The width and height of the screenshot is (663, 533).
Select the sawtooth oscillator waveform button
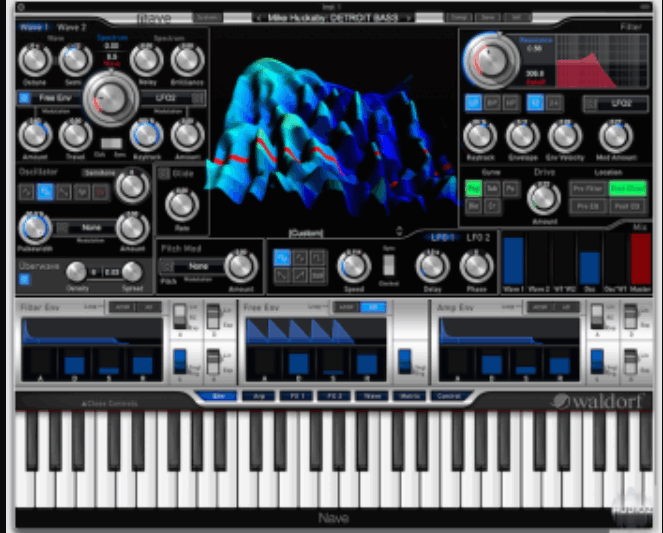coord(63,192)
